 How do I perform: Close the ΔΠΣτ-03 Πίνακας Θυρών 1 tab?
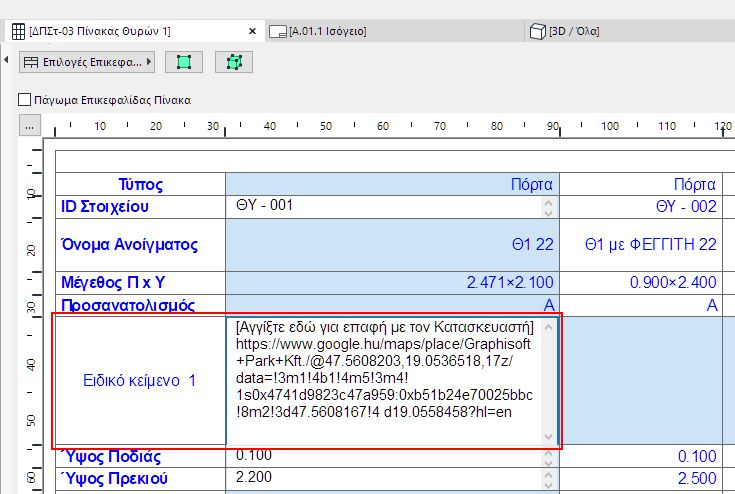pos(252,31)
